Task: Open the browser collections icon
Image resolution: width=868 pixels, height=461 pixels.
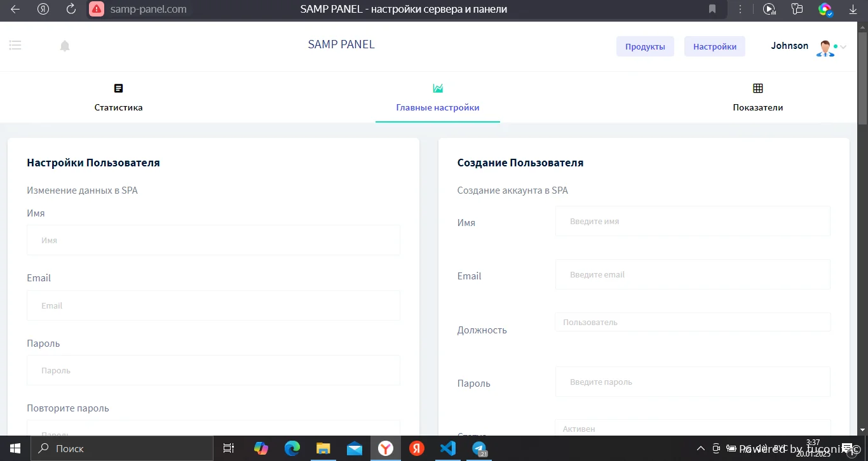Action: [797, 10]
